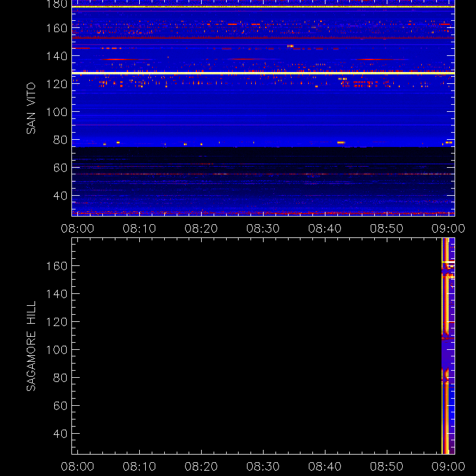Click the bright yellow band below 130 in SAN VITO

263,73
